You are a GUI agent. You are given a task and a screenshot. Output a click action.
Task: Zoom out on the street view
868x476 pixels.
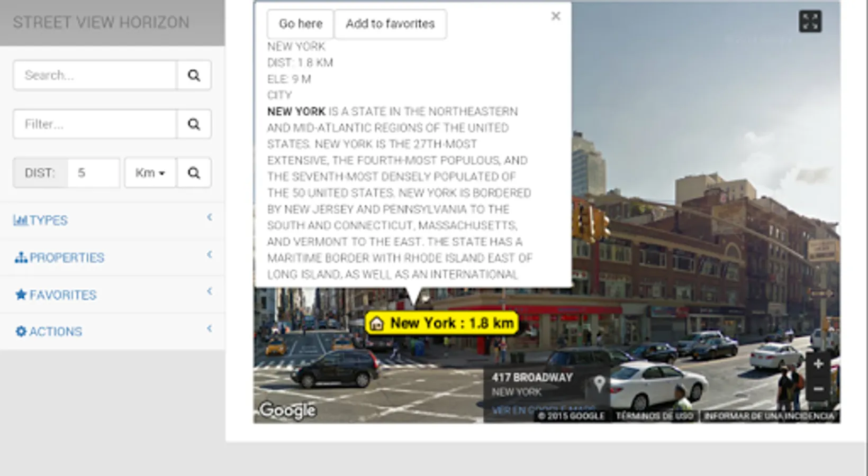coord(818,390)
